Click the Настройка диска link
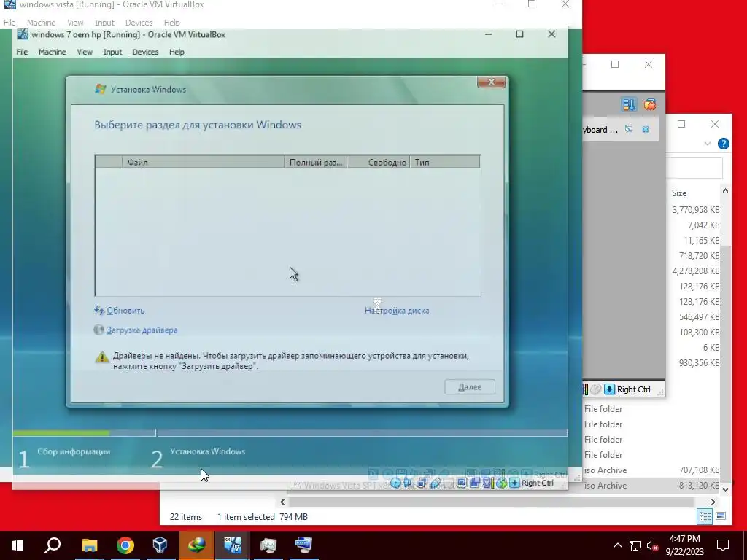This screenshot has width=747, height=560. point(397,311)
